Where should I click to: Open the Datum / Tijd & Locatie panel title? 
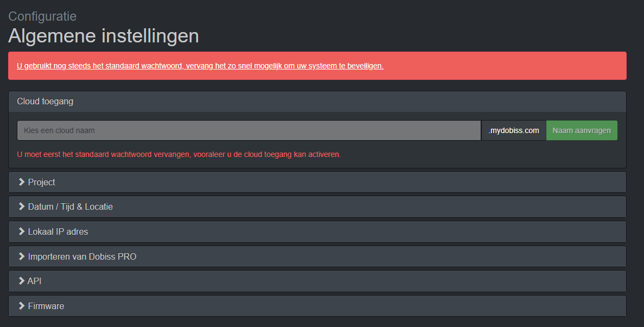point(71,207)
